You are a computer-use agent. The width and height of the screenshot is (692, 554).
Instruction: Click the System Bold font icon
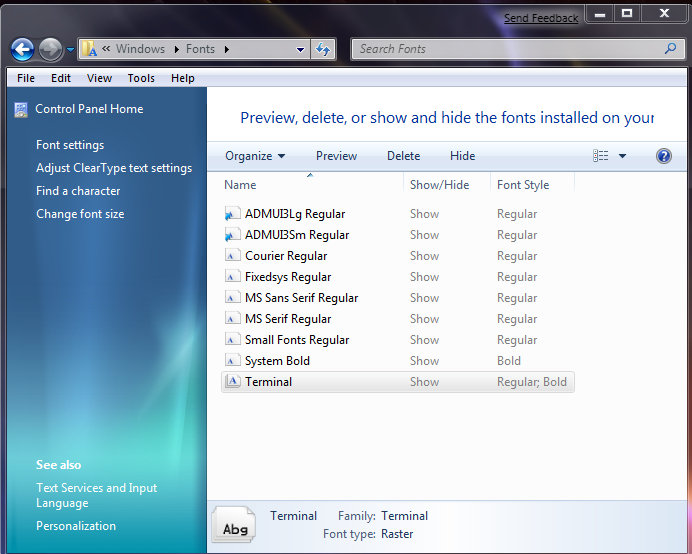click(232, 361)
